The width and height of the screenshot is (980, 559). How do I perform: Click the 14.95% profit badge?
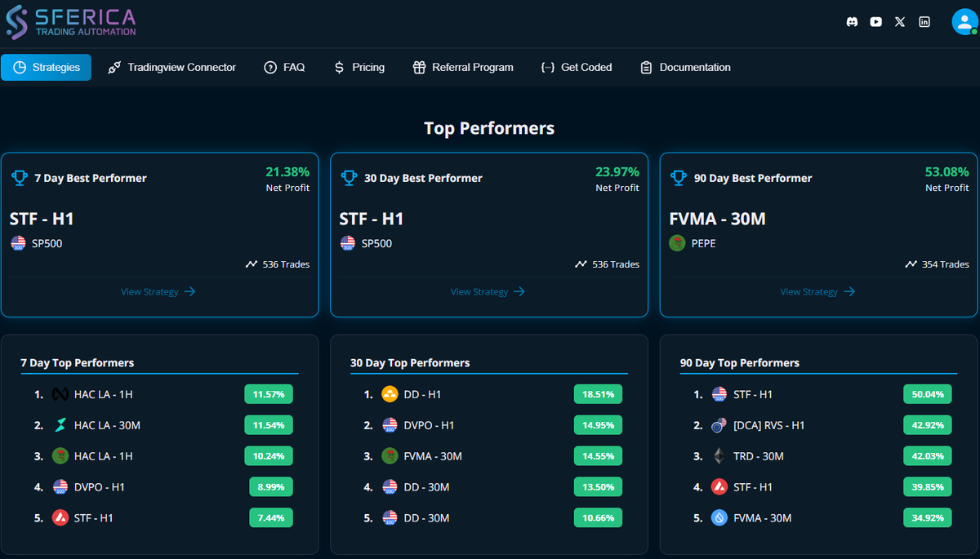599,425
